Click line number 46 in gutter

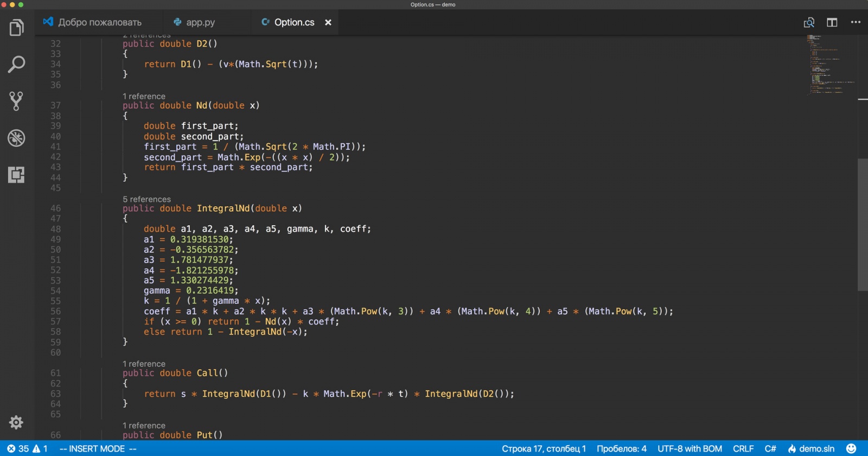pos(55,208)
